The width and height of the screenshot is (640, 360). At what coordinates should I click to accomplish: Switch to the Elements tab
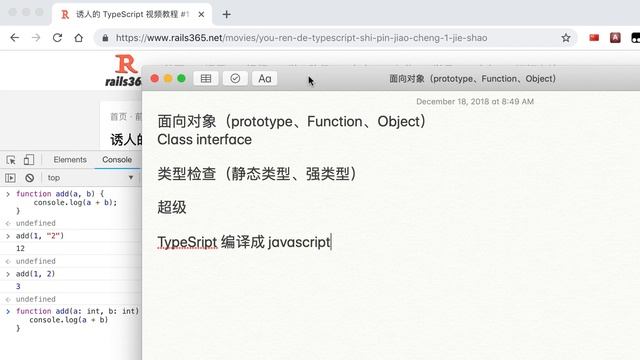(70, 160)
